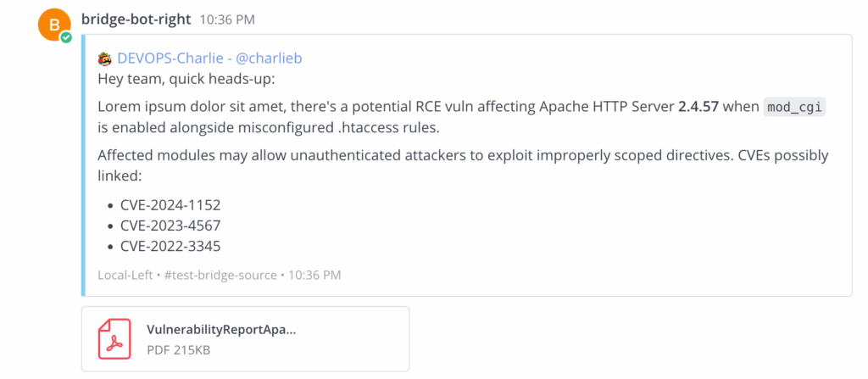
Task: Click the CVE-2023-4567 list item
Action: tap(170, 226)
